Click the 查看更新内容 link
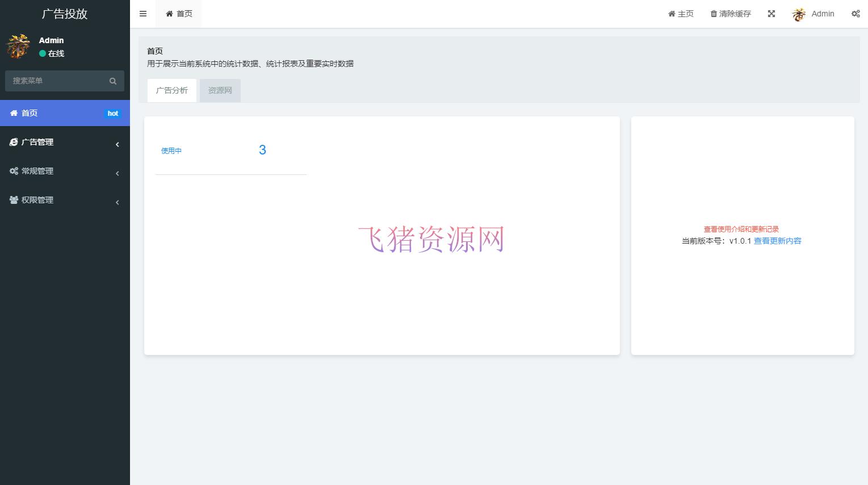 [777, 241]
